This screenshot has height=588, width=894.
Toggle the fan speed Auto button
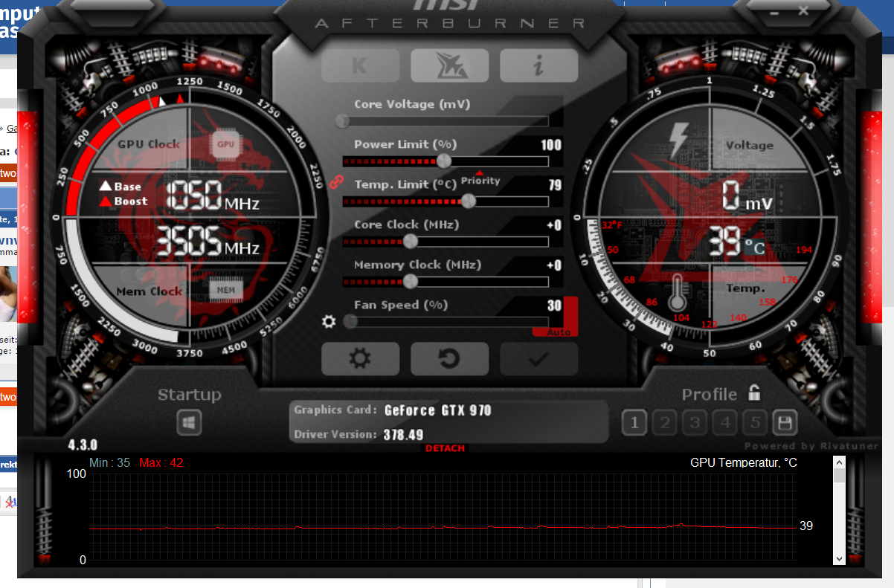pos(559,332)
